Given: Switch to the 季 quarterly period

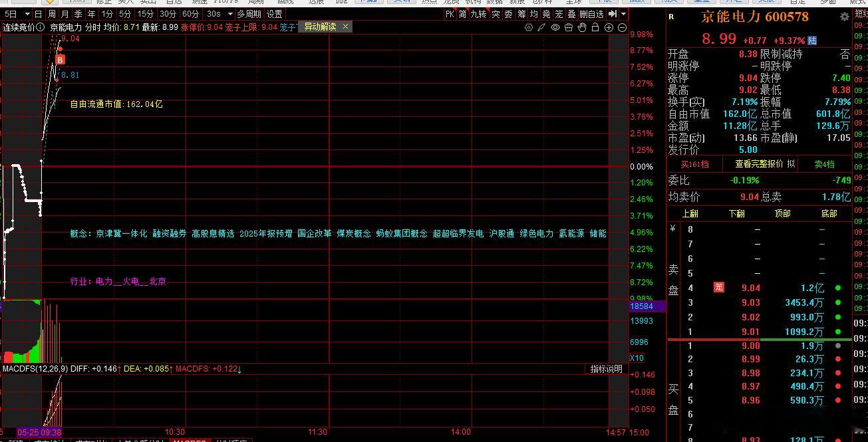Looking at the screenshot, I should pos(78,14).
